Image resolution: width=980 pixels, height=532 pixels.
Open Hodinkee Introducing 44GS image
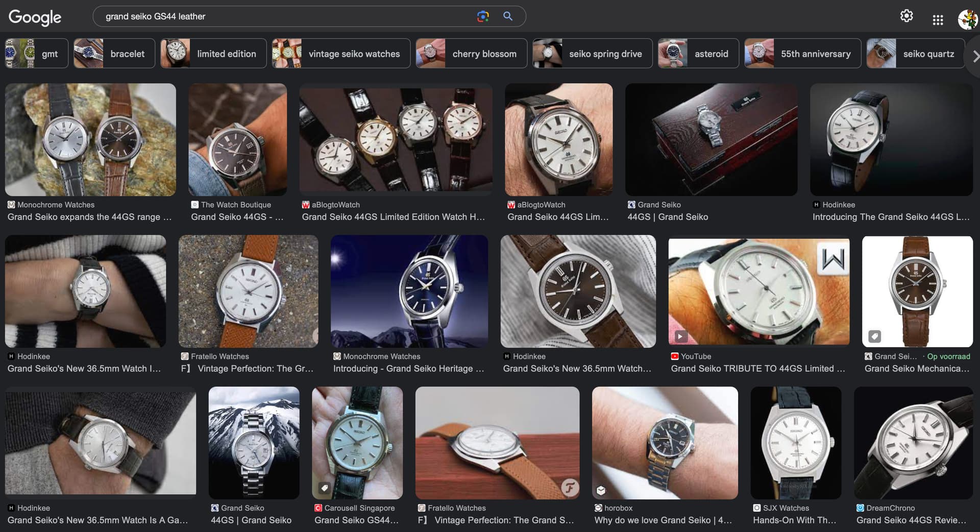(891, 139)
